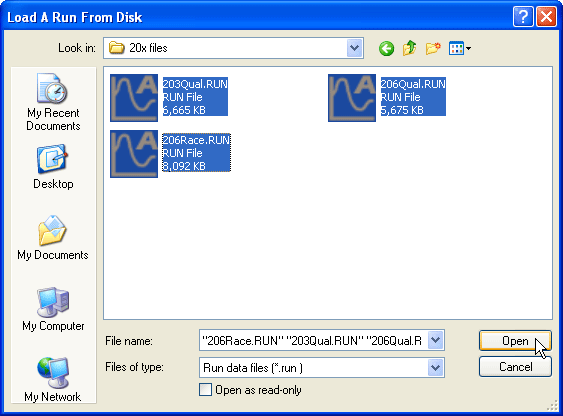563x416 pixels.
Task: Click the green Back navigation arrow
Action: (386, 48)
